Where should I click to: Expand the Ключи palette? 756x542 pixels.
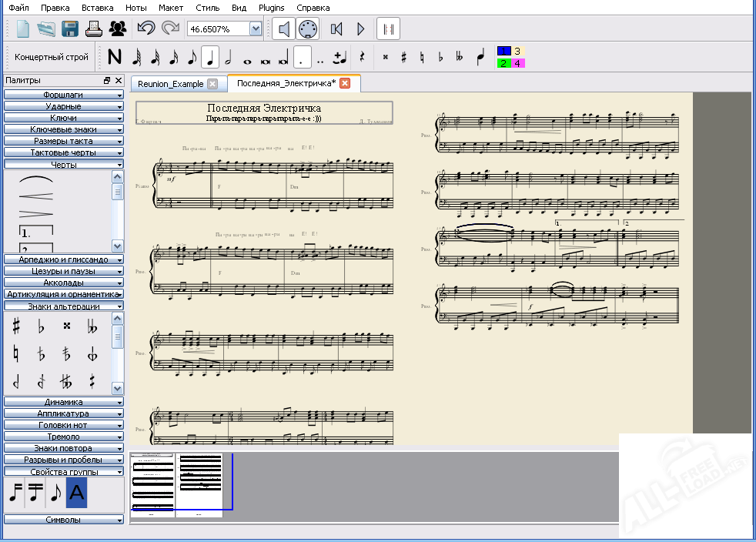(63, 118)
